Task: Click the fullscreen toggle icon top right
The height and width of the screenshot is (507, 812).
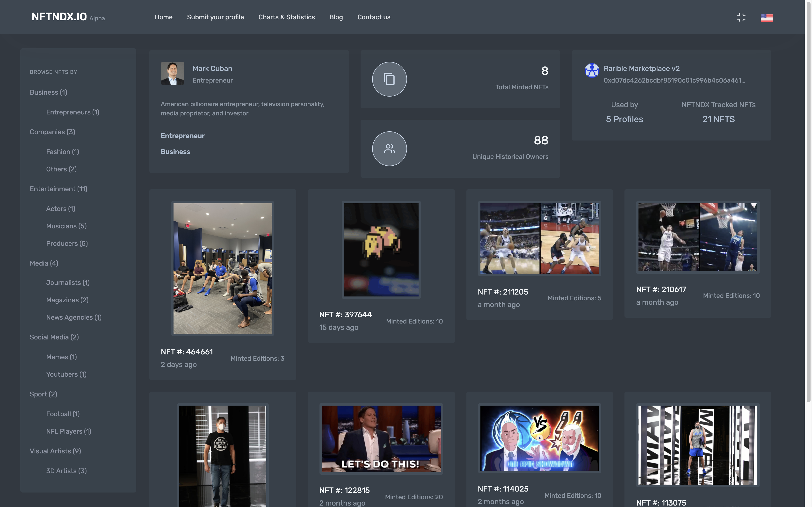Action: pyautogui.click(x=741, y=17)
